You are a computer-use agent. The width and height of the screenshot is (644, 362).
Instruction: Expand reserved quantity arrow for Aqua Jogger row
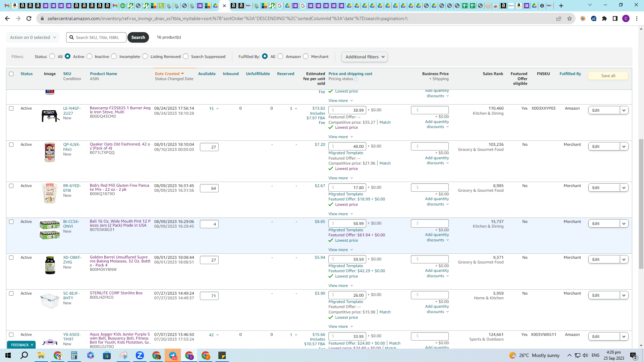(x=296, y=335)
